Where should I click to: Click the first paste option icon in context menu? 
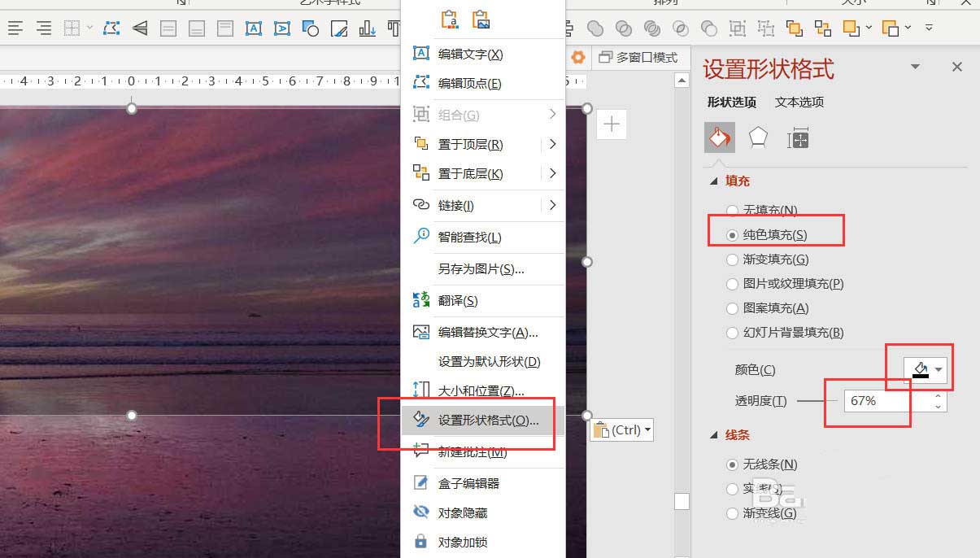(x=449, y=20)
